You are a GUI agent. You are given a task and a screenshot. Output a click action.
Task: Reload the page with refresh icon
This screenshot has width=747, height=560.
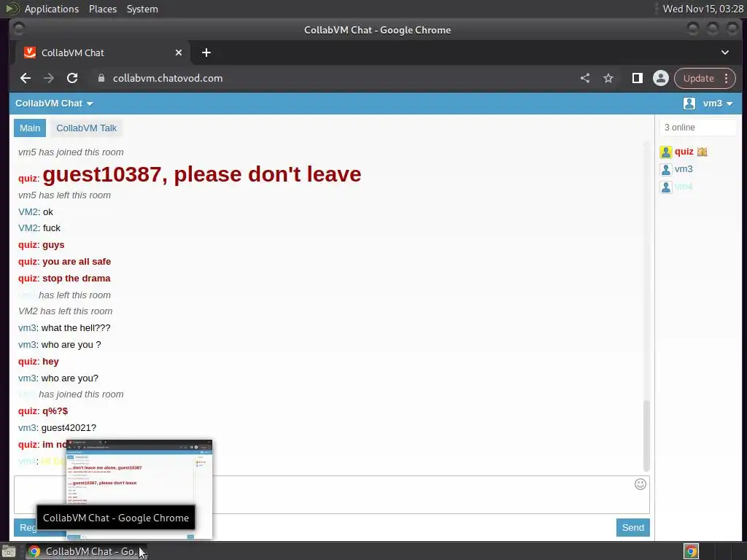click(72, 78)
